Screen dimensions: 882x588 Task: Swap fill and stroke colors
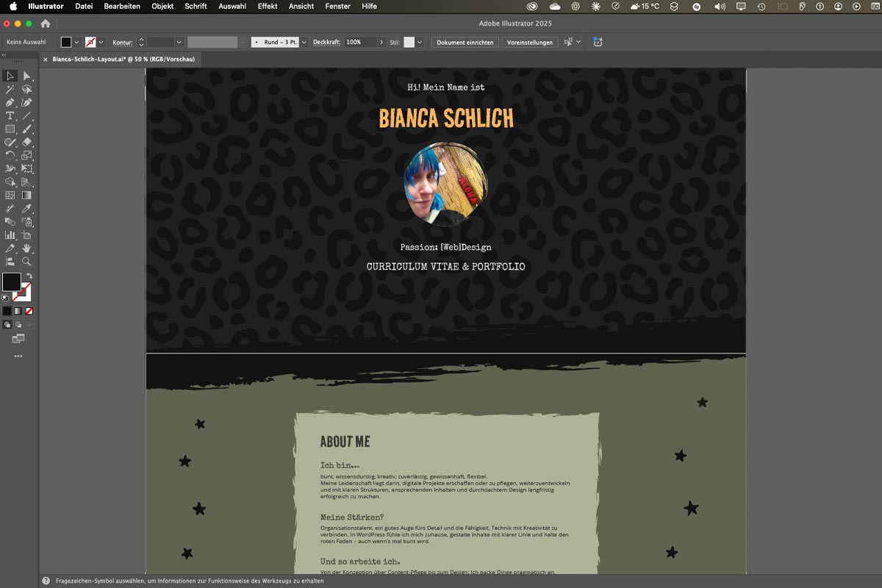[29, 276]
